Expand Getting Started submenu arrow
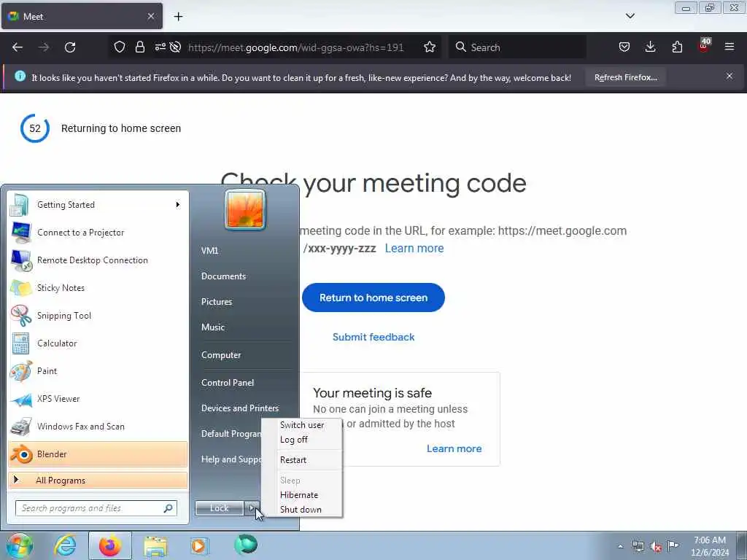This screenshot has width=747, height=560. click(178, 205)
